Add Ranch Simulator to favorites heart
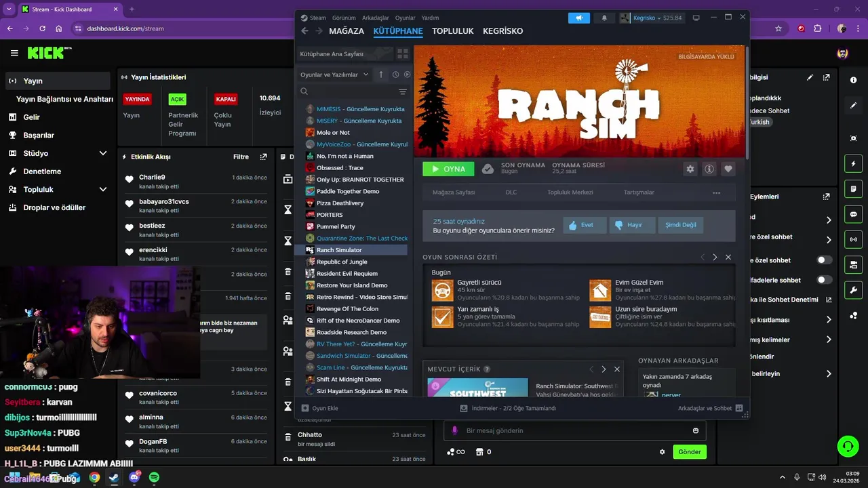The height and width of the screenshot is (488, 868). 728,169
